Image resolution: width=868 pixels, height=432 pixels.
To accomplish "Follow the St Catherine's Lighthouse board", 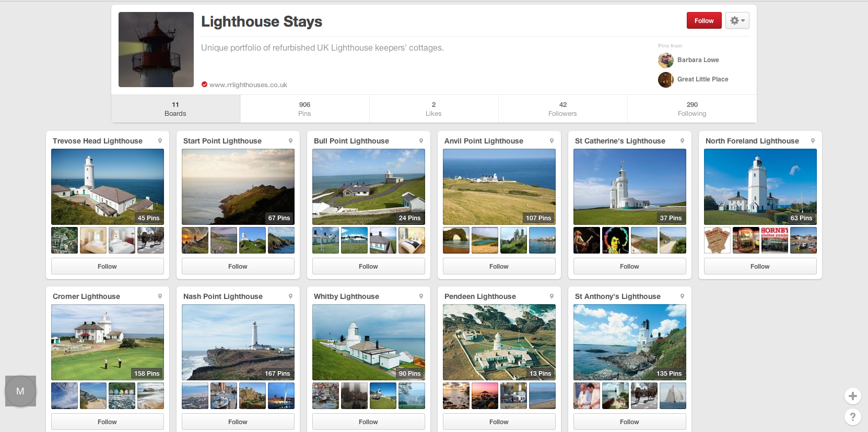I will point(629,266).
